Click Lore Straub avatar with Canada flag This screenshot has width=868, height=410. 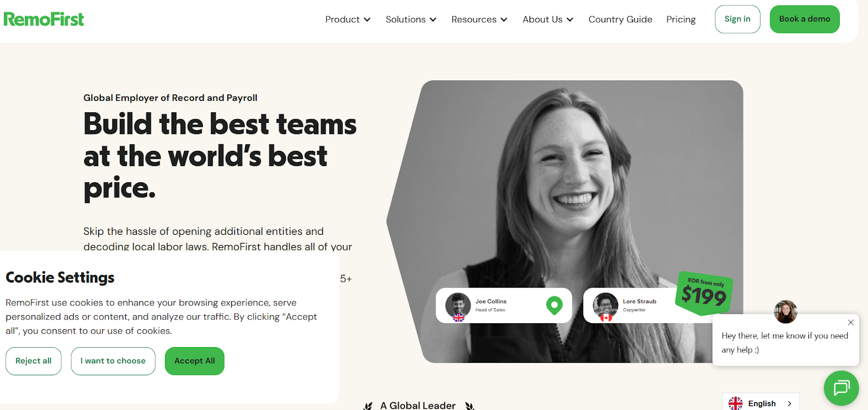(605, 306)
